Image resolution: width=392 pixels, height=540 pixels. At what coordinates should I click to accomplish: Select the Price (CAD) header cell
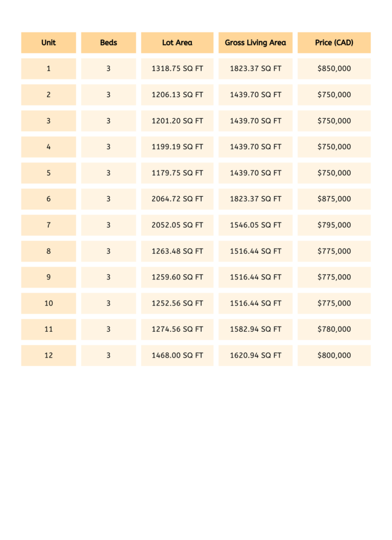point(334,43)
